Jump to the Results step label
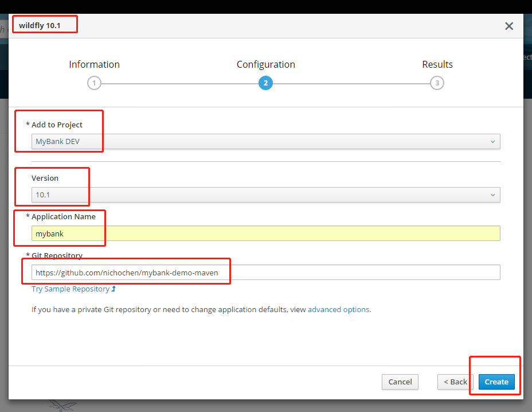 (x=437, y=64)
